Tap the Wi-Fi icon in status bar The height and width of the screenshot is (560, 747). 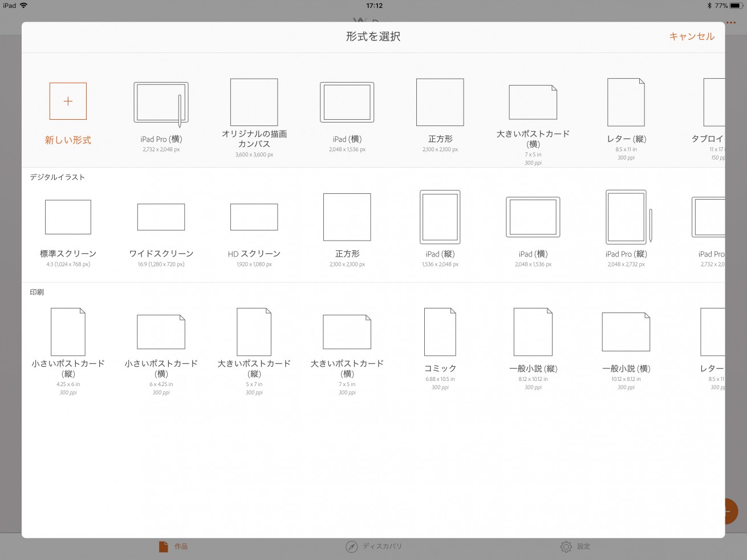click(x=23, y=6)
